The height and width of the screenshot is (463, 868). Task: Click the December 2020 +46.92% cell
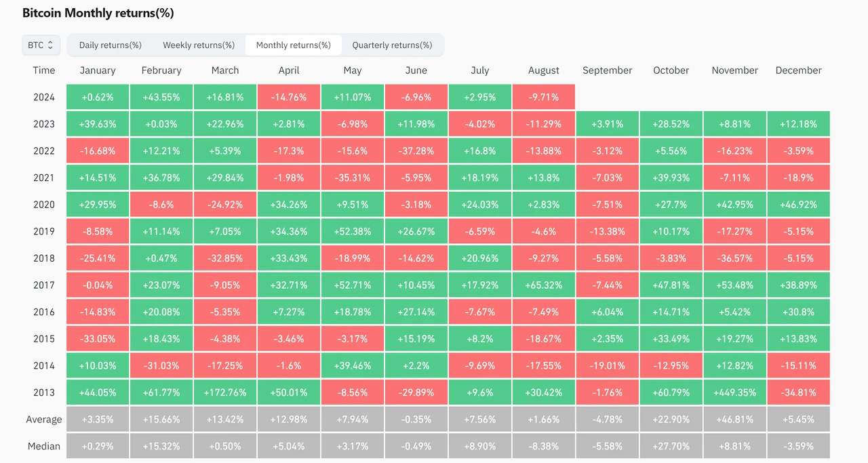798,205
